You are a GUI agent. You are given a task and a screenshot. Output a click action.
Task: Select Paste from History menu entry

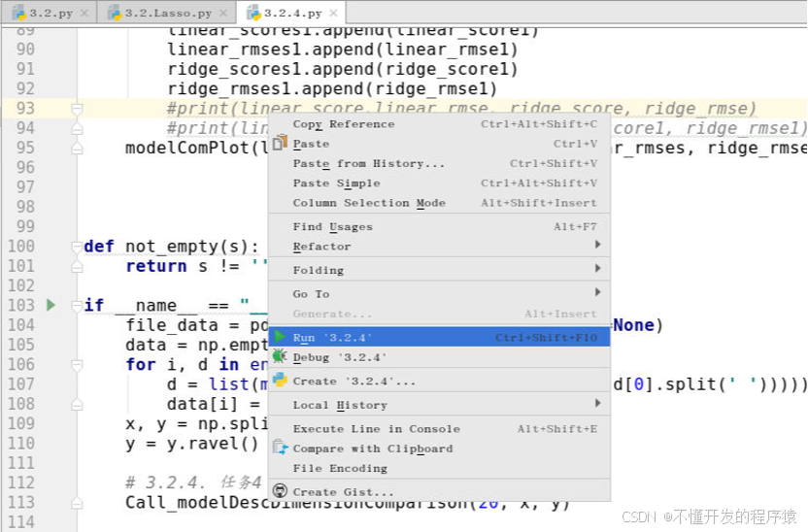pos(439,163)
